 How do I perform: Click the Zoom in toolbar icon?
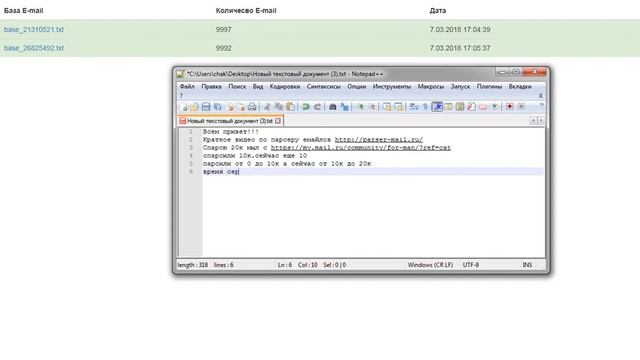pyautogui.click(x=360, y=107)
